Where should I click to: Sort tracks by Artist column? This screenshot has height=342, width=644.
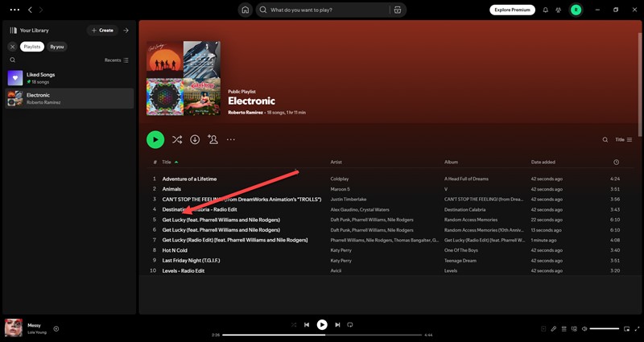coord(336,163)
